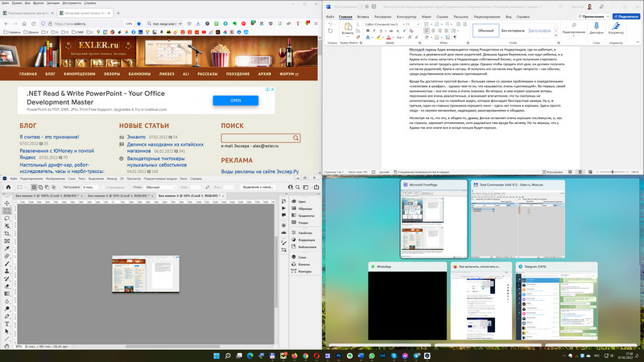The height and width of the screenshot is (362, 644).
Task: Click the search field under ПОИСК heading
Action: [x=258, y=138]
